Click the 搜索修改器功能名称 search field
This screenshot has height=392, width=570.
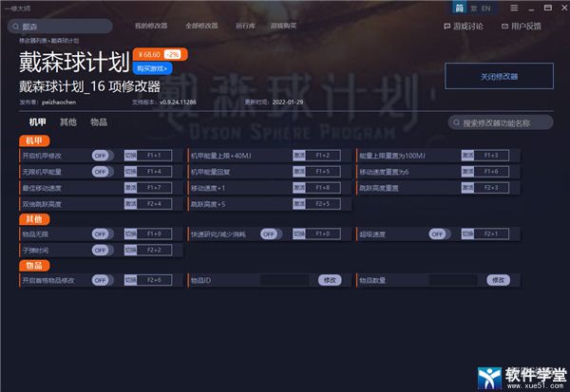tap(501, 122)
